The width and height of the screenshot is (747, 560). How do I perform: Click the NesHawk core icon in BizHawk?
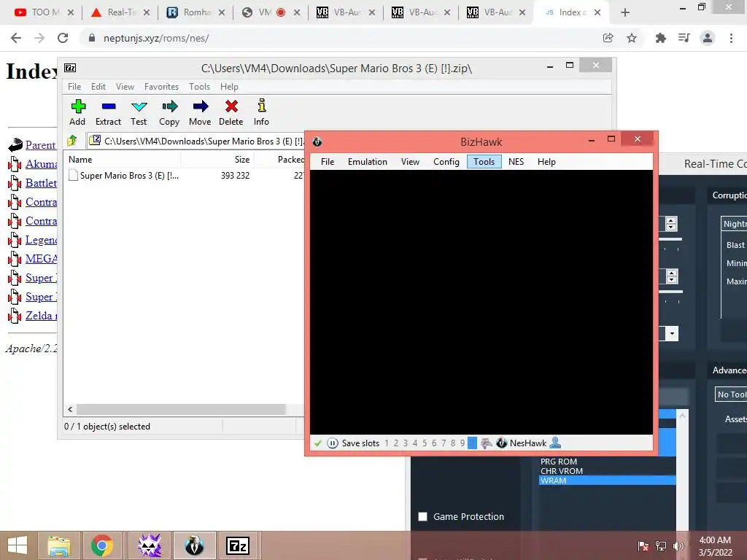[501, 443]
